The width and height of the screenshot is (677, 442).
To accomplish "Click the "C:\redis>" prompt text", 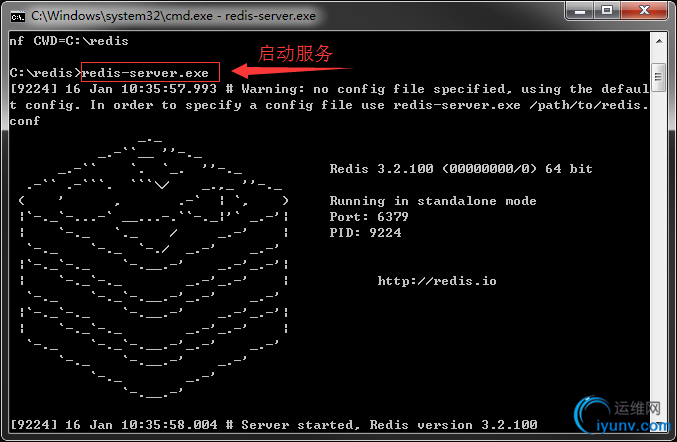I will (x=45, y=73).
